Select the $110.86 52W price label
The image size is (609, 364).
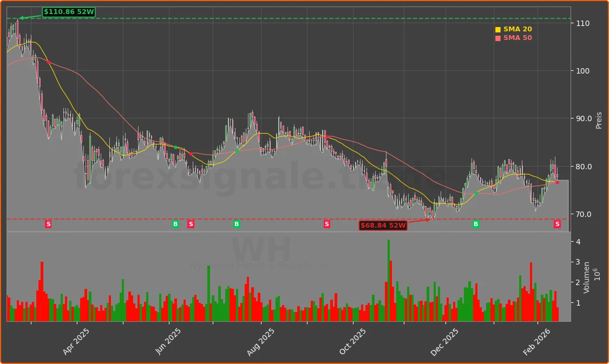[69, 10]
